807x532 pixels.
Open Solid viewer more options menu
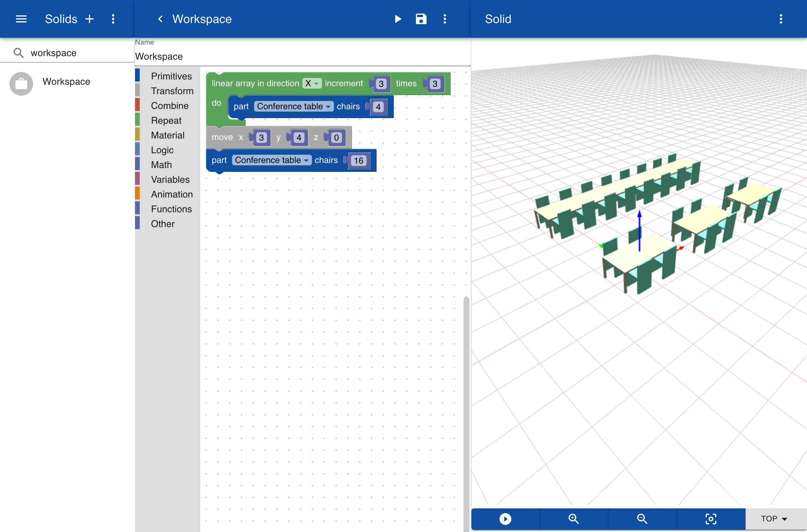tap(781, 19)
